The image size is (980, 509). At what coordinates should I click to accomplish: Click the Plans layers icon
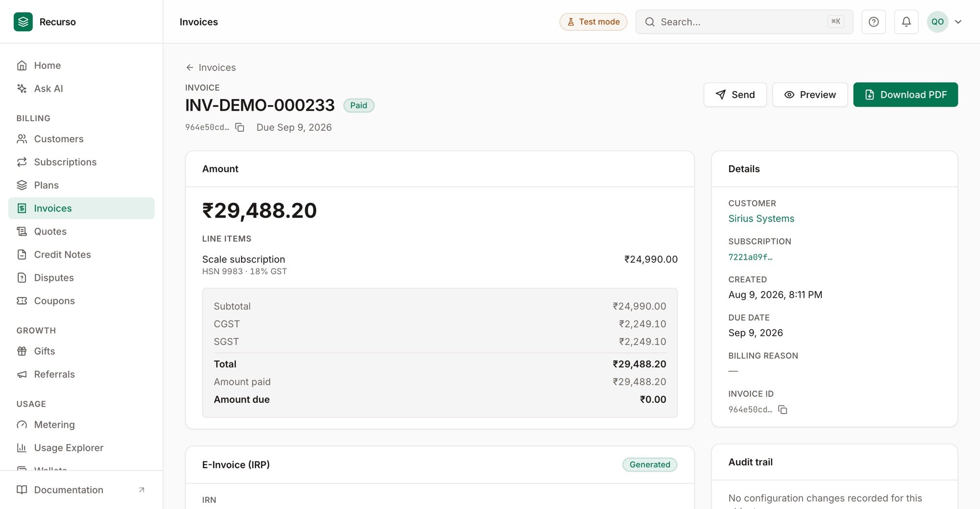pyautogui.click(x=22, y=185)
